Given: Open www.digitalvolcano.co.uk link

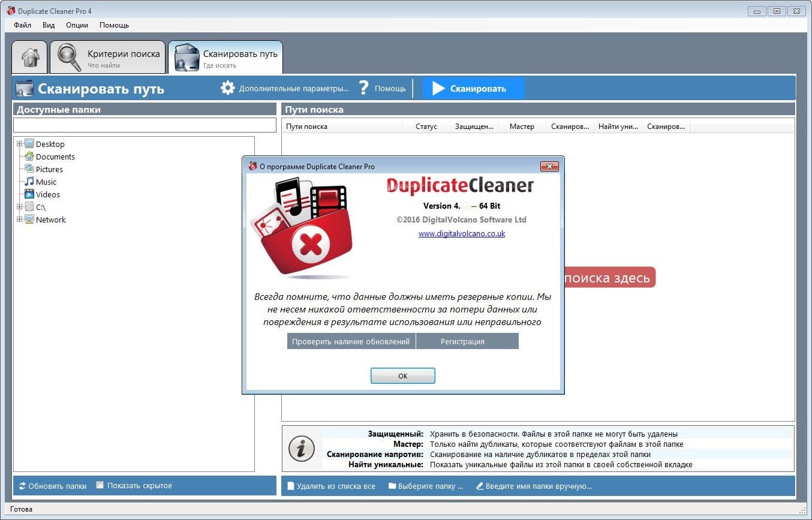Looking at the screenshot, I should tap(462, 233).
